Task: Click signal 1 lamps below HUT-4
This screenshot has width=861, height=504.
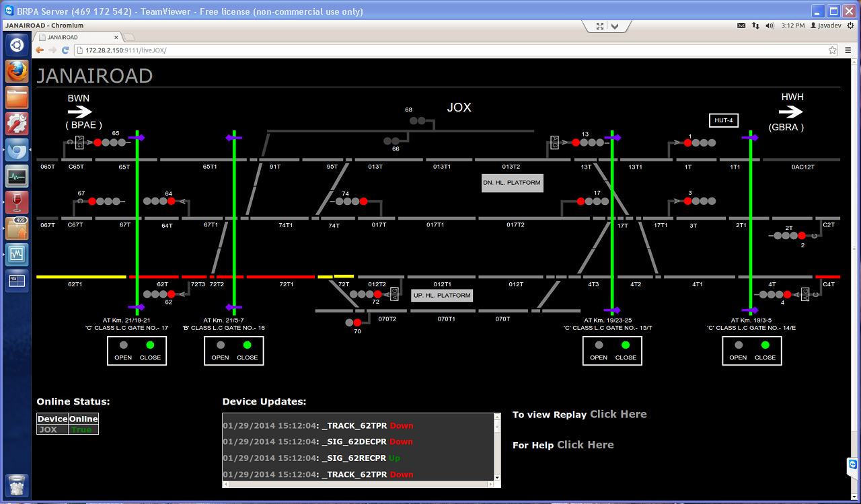Action: click(700, 142)
